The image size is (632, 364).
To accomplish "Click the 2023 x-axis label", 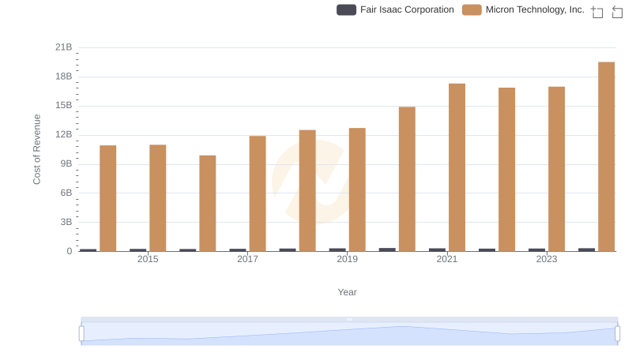I will 547,259.
